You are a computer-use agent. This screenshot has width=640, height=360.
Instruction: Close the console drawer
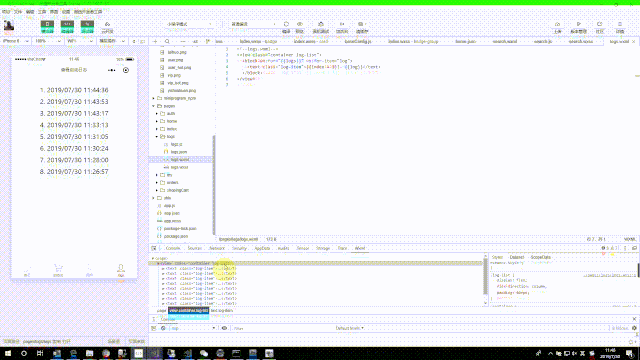[x=634, y=319]
